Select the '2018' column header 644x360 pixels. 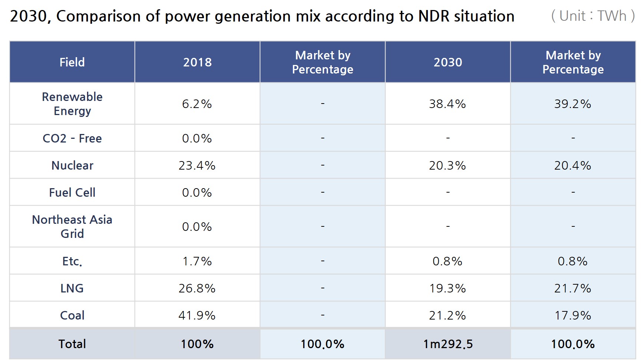[x=197, y=62]
